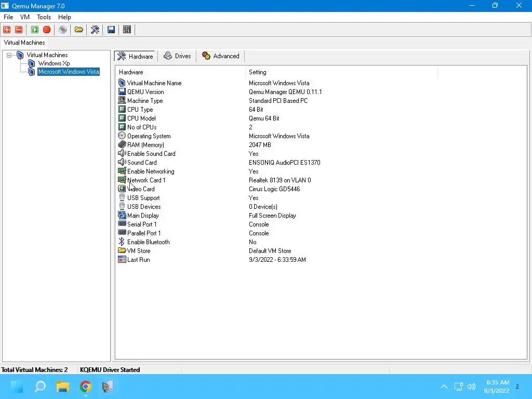Click the Network Card 1 icon
Screen dimensions: 532x399
122,180
